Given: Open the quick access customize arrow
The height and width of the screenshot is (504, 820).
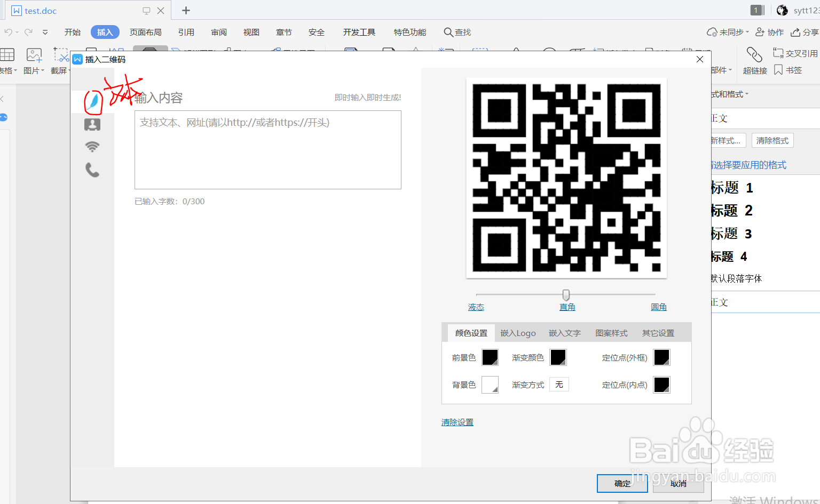Looking at the screenshot, I should pyautogui.click(x=45, y=33).
